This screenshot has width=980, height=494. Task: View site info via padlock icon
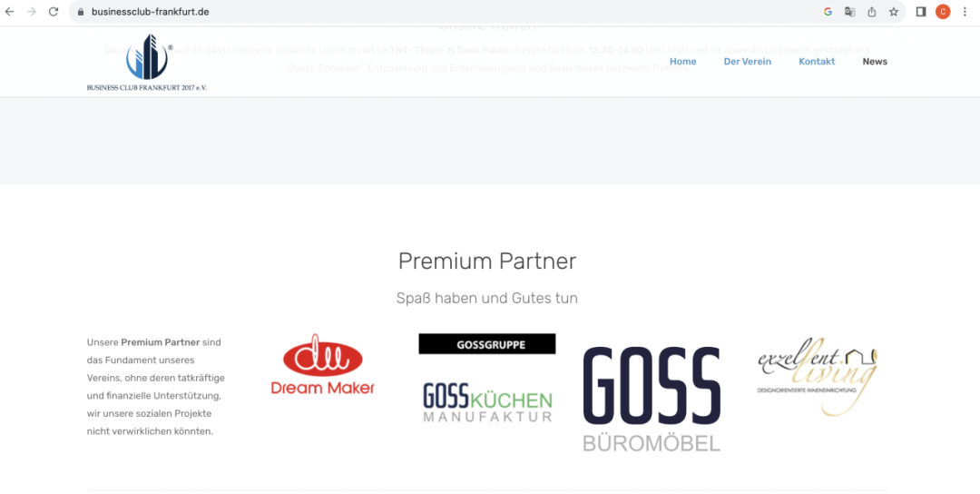(x=80, y=12)
